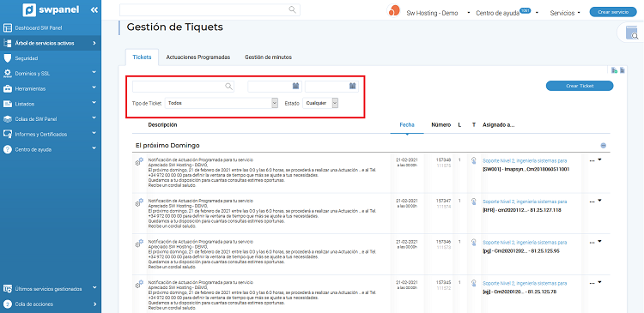Focus the ticket search field
This screenshot has height=313, width=644.
(183, 86)
